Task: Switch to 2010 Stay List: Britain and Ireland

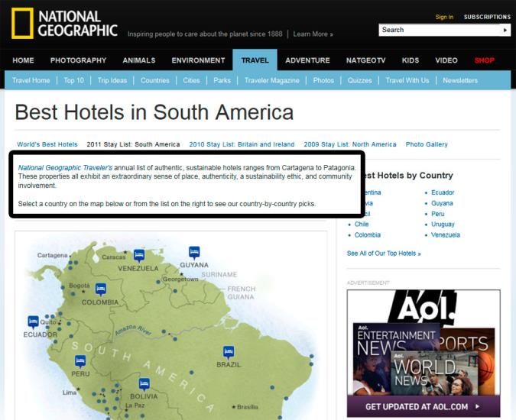Action: click(242, 144)
